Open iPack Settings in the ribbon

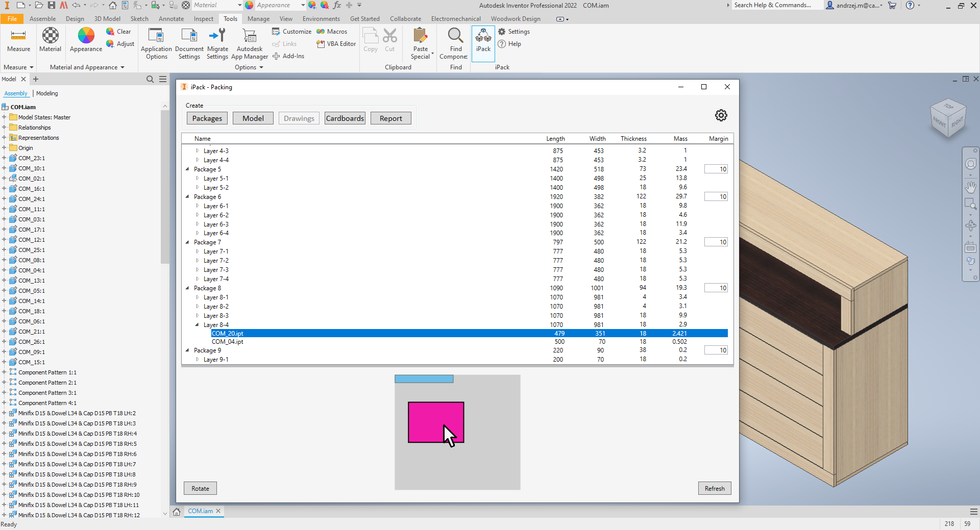tap(514, 32)
